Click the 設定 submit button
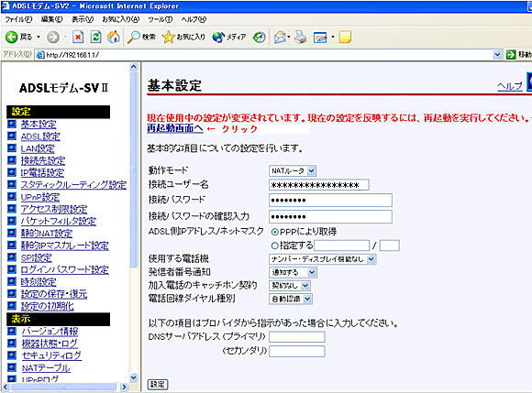The height and width of the screenshot is (393, 532). point(158,385)
